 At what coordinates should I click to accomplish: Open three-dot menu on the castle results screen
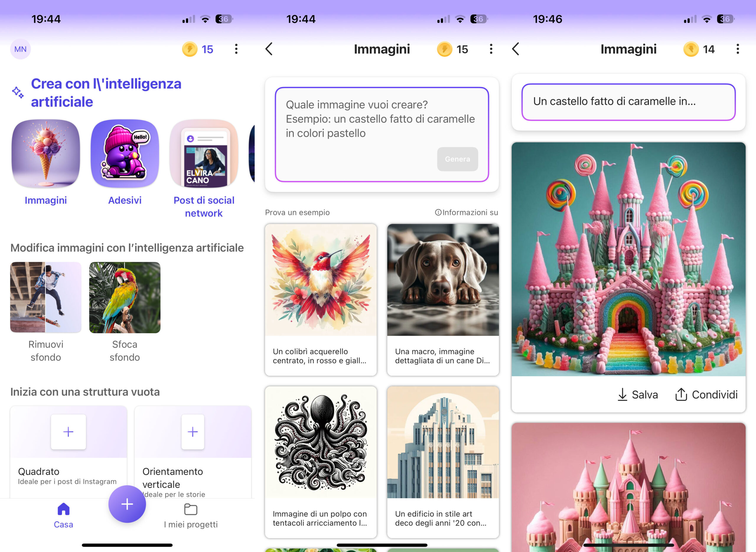[738, 49]
